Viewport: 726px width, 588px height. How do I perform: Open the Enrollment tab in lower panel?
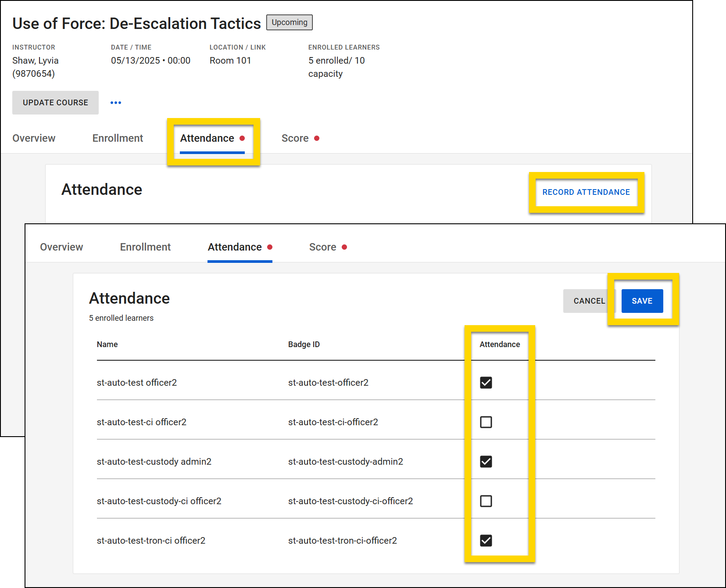(x=145, y=247)
